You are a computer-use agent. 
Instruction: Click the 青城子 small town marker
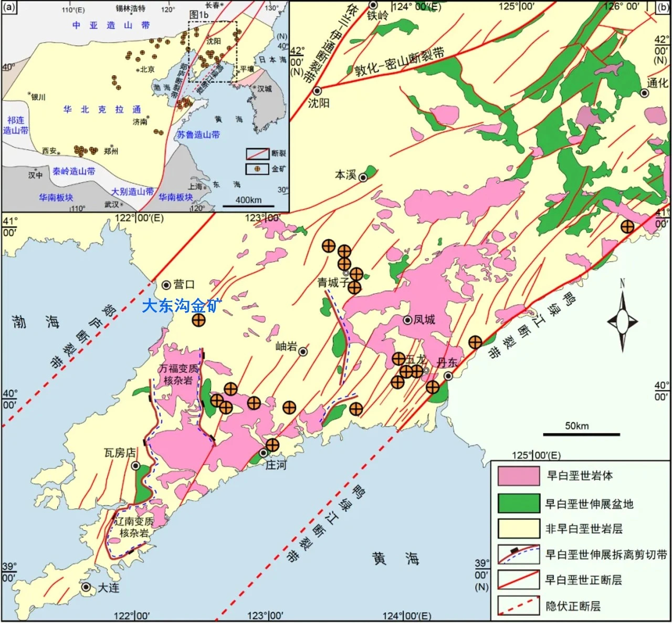coord(346,273)
